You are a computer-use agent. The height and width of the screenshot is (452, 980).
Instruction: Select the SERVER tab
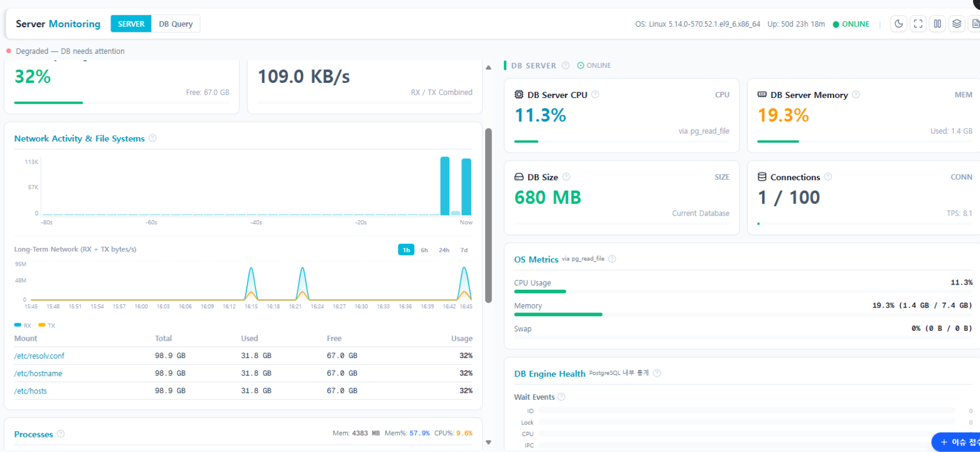tap(131, 24)
